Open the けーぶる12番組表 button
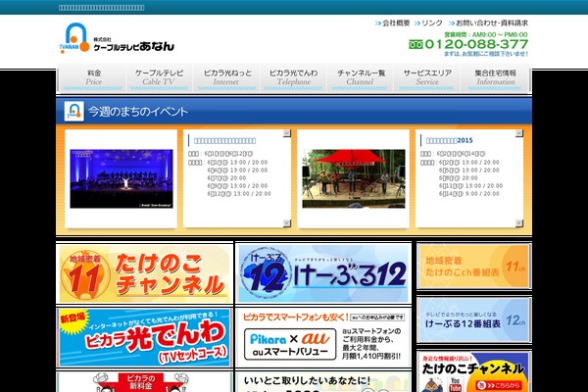Viewport: 588px width, 392px height. click(x=474, y=320)
